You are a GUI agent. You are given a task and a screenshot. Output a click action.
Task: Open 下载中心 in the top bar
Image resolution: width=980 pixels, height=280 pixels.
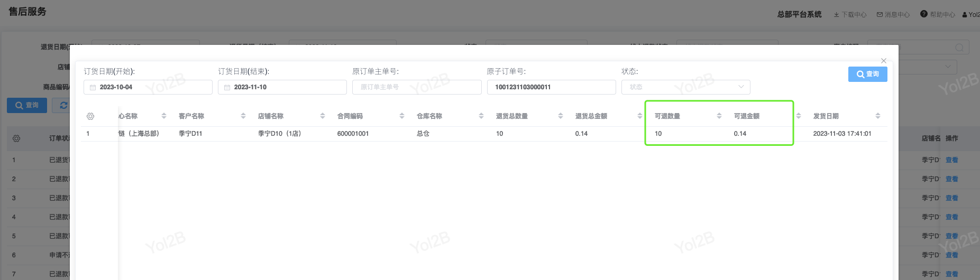(x=850, y=15)
